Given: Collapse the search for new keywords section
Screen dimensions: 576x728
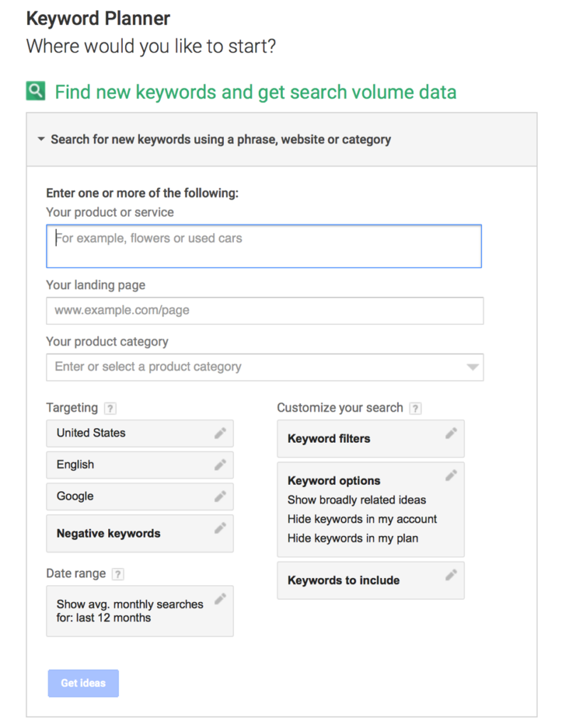Looking at the screenshot, I should click(x=41, y=140).
